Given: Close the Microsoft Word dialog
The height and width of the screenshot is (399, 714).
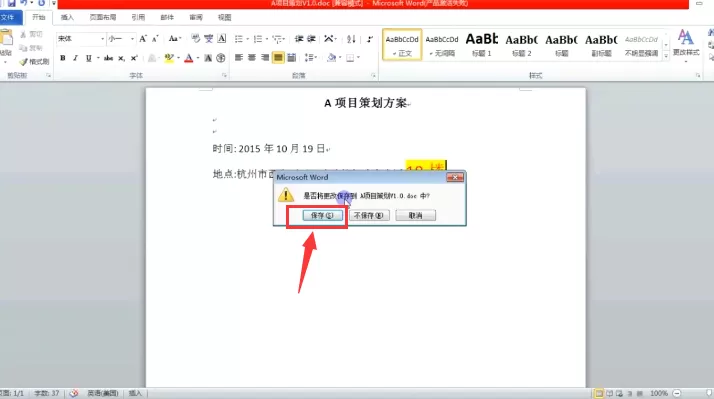Looking at the screenshot, I should [x=455, y=177].
